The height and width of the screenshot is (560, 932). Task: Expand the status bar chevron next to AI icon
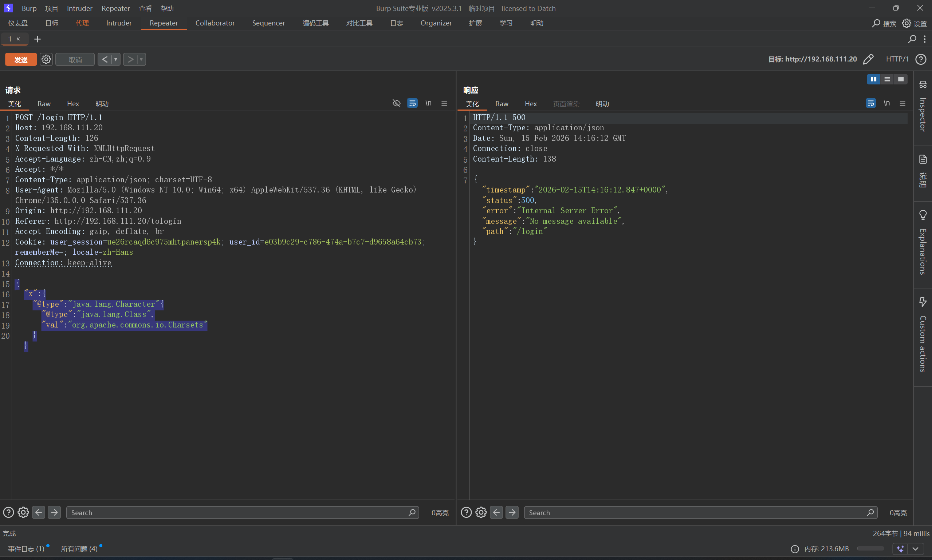point(915,549)
